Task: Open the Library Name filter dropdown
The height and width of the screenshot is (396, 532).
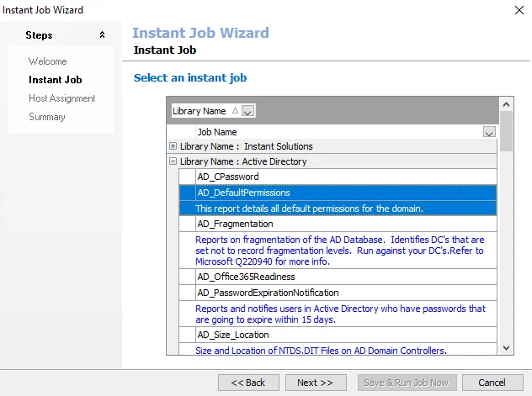Action: [247, 111]
